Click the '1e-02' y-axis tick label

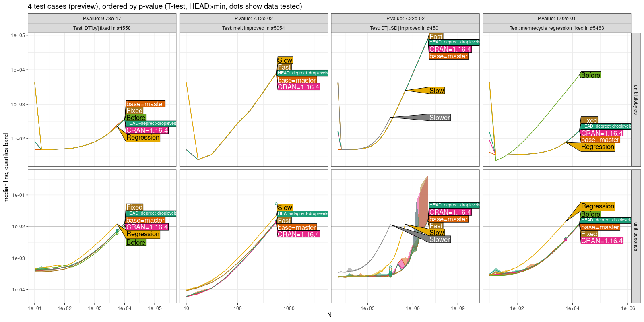(18, 227)
